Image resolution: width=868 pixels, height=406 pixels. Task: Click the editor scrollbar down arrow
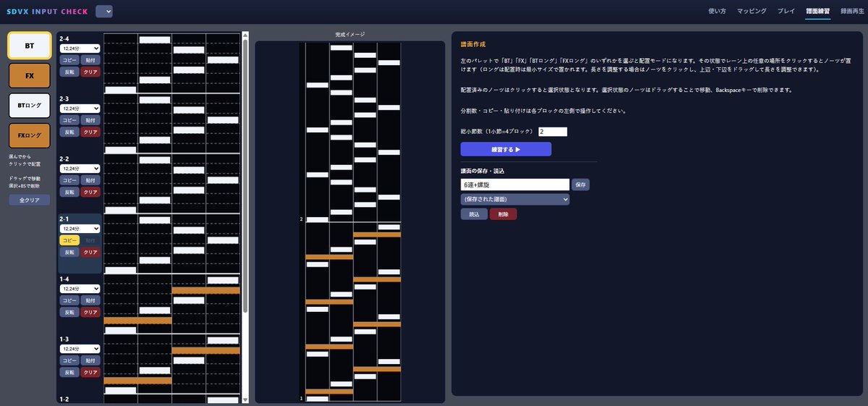click(x=245, y=399)
